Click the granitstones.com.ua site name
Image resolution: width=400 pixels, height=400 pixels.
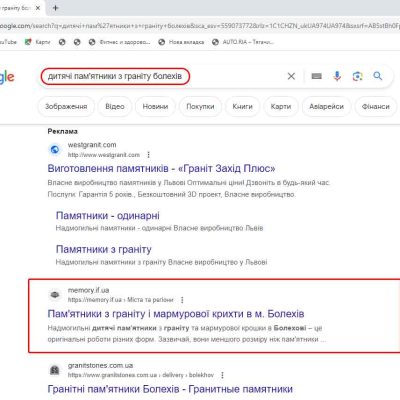[100, 365]
